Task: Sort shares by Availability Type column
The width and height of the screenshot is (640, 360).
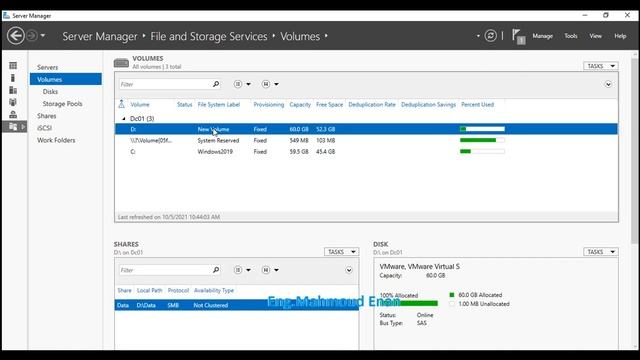Action: point(214,290)
